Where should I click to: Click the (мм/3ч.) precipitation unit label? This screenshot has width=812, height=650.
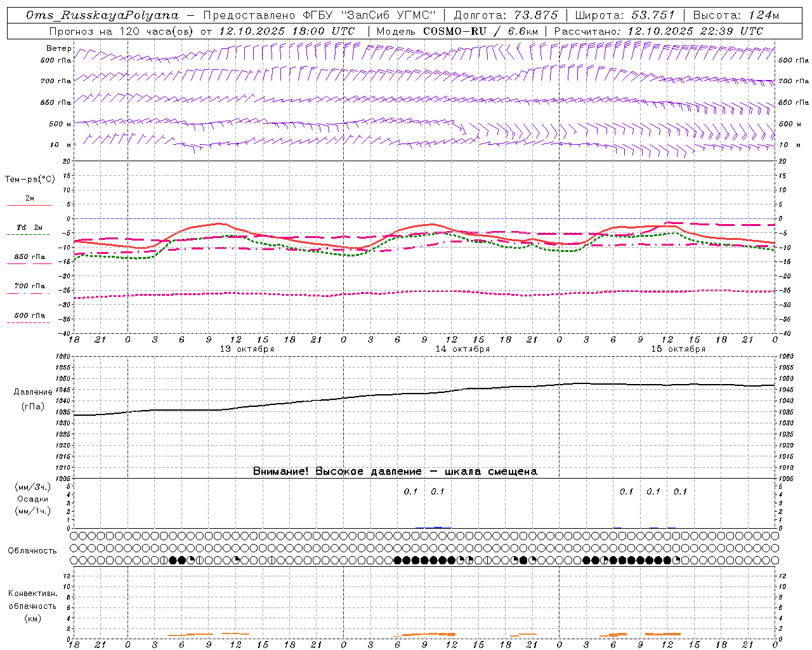33,487
